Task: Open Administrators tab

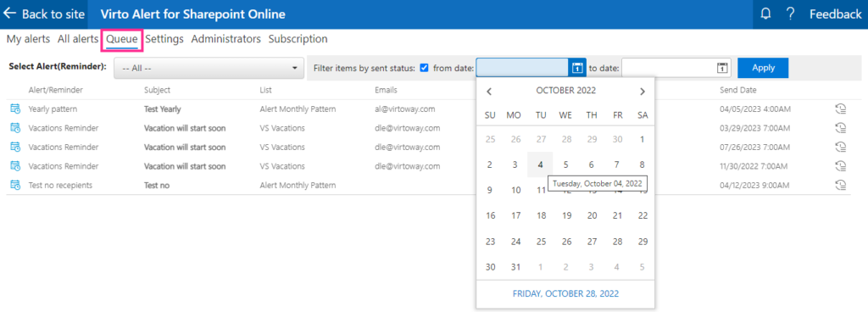Action: 225,39
